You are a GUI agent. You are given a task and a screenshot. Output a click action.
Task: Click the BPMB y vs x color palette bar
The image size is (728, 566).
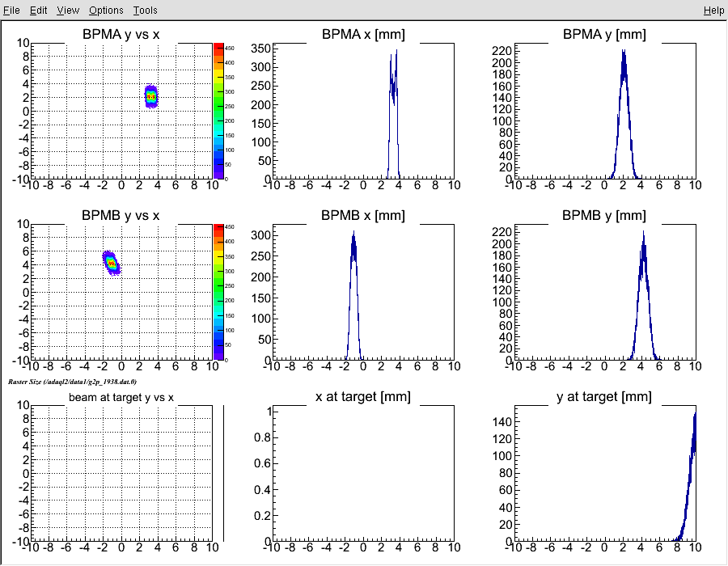pyautogui.click(x=218, y=292)
